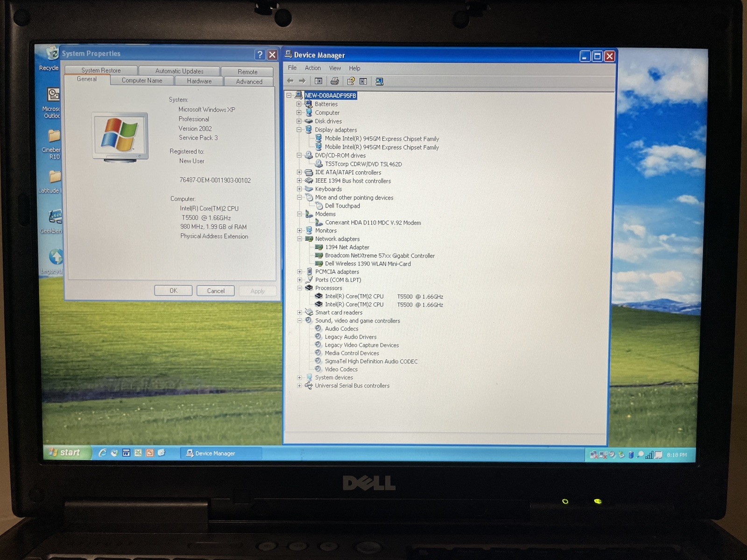This screenshot has height=560, width=747.
Task: Click Scan for hardware changes icon
Action: click(379, 81)
